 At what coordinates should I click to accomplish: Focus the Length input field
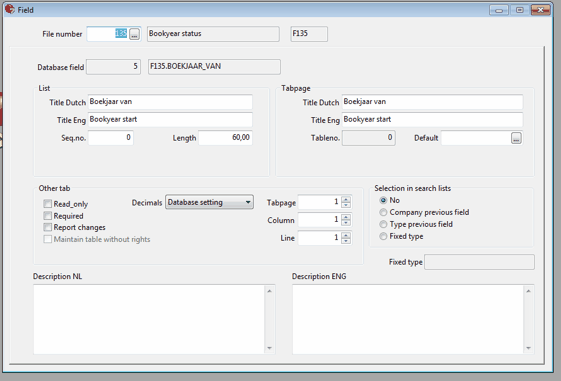click(225, 138)
